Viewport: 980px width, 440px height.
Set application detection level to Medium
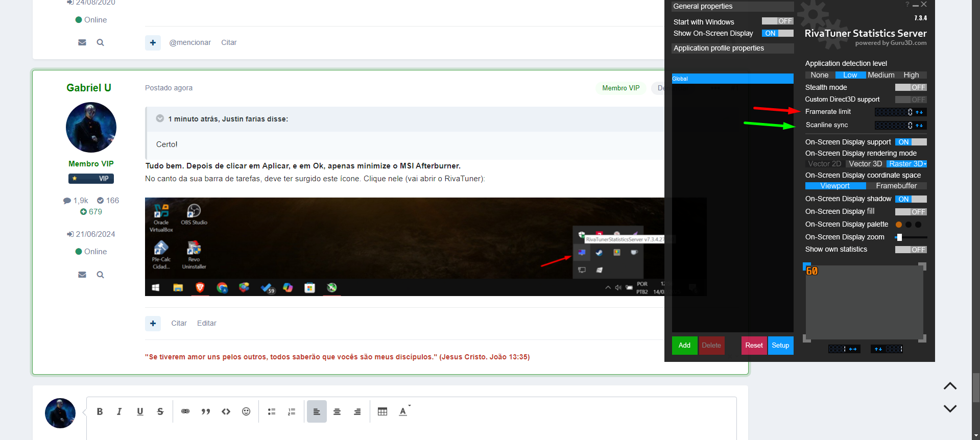[x=881, y=75]
